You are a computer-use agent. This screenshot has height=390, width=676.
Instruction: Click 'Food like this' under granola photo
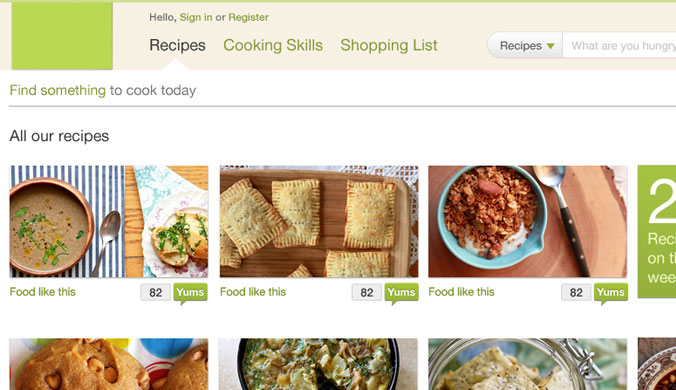[462, 292]
